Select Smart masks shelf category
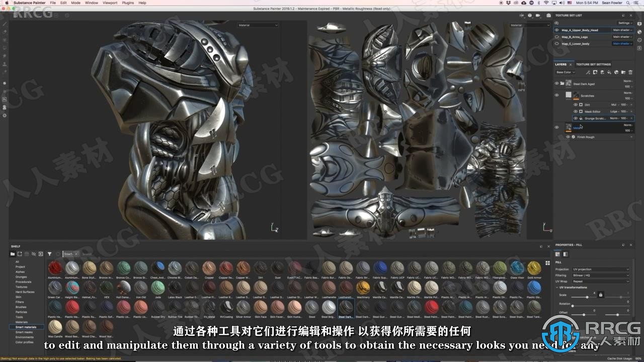 [x=24, y=332]
